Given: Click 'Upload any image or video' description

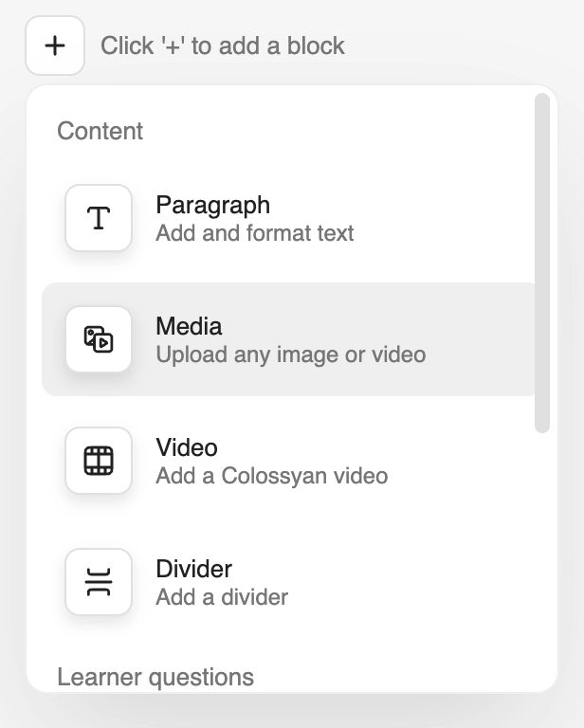Looking at the screenshot, I should coord(291,355).
